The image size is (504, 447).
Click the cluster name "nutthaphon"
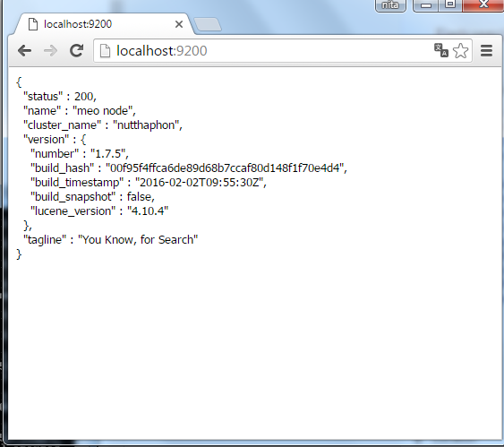(146, 125)
